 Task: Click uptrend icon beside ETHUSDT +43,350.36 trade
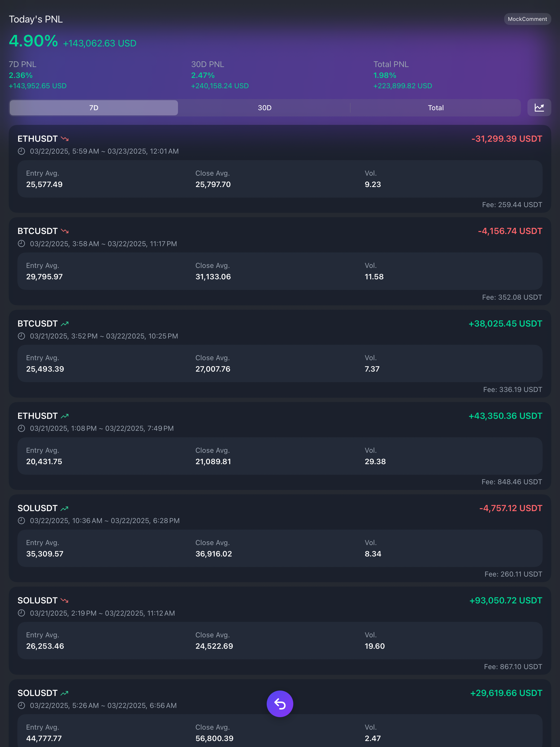tap(65, 416)
